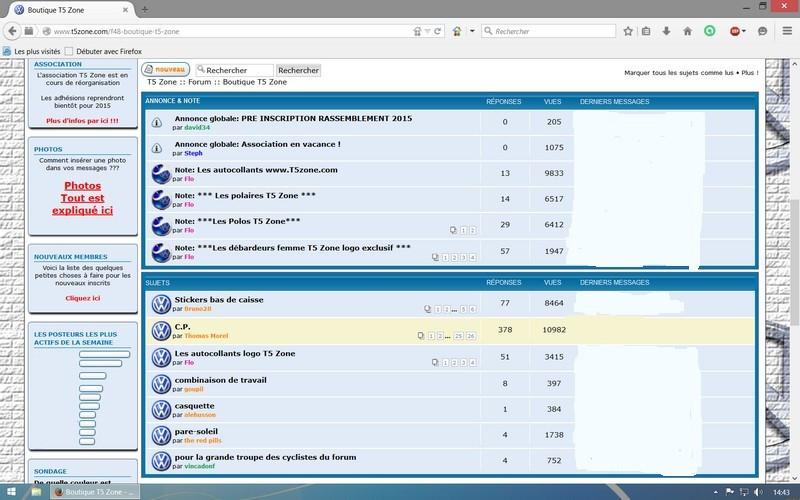The width and height of the screenshot is (800, 500).
Task: Open Photos Tout est expliqué ici link
Action: (82, 198)
